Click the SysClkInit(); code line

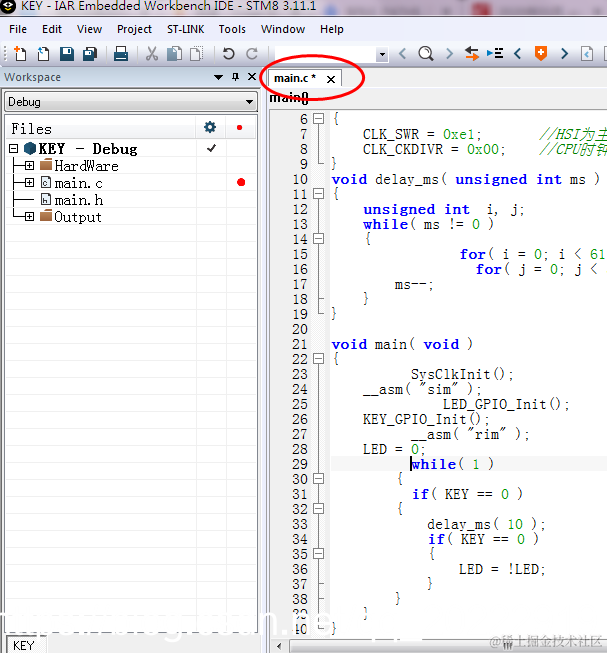coord(462,374)
